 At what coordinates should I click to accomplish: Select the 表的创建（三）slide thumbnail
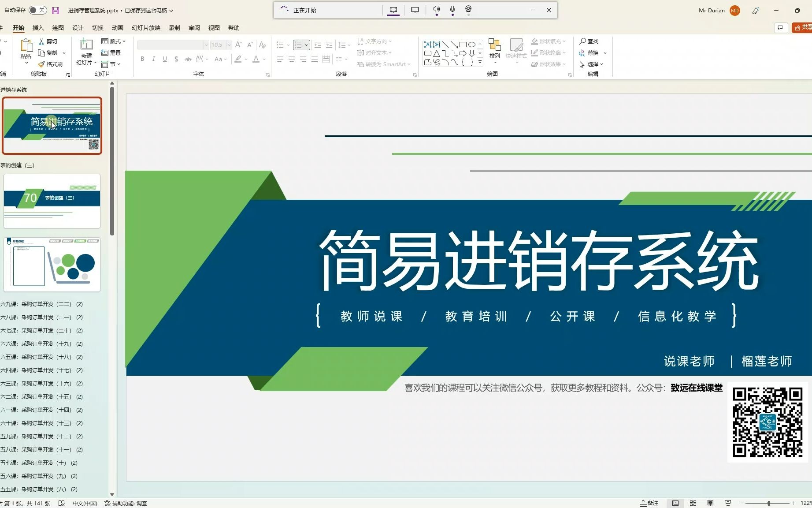52,201
